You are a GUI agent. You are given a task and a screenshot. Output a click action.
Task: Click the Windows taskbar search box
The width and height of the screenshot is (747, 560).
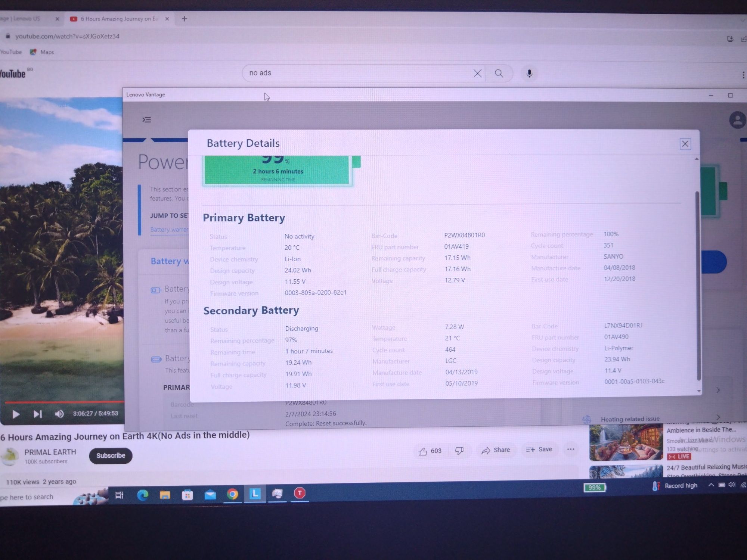click(x=37, y=497)
